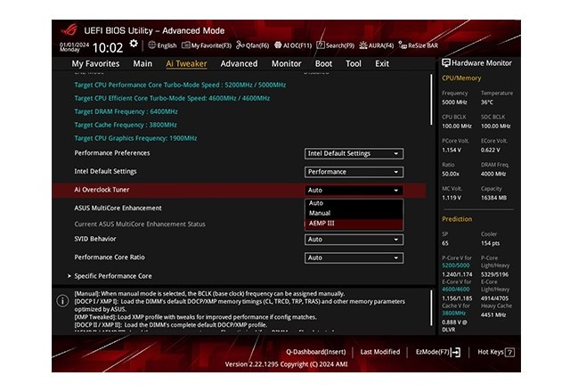Open Intel Default Settings Performance dropdown
Screen dimensions: 570x392
pyautogui.click(x=354, y=172)
